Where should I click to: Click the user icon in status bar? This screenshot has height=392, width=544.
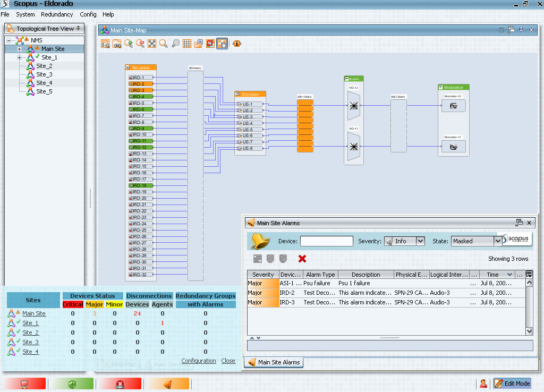[x=483, y=384]
